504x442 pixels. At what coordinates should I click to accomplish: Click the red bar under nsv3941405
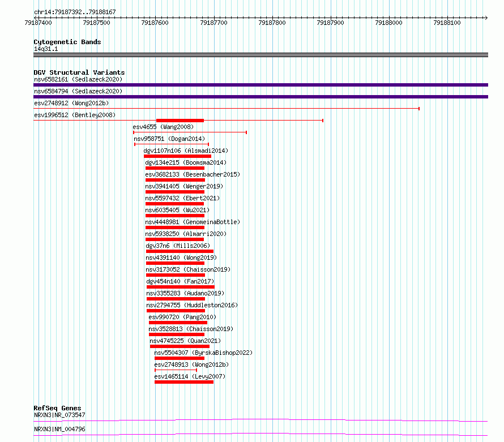tap(175, 192)
